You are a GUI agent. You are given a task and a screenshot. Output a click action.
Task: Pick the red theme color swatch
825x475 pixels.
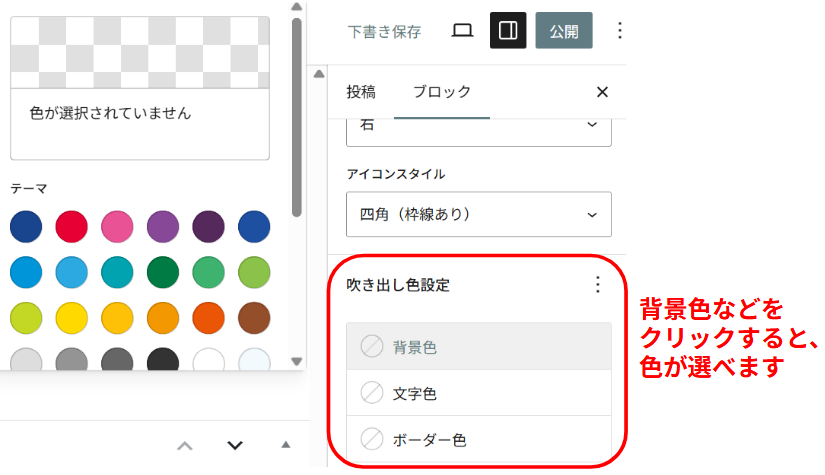pos(71,226)
